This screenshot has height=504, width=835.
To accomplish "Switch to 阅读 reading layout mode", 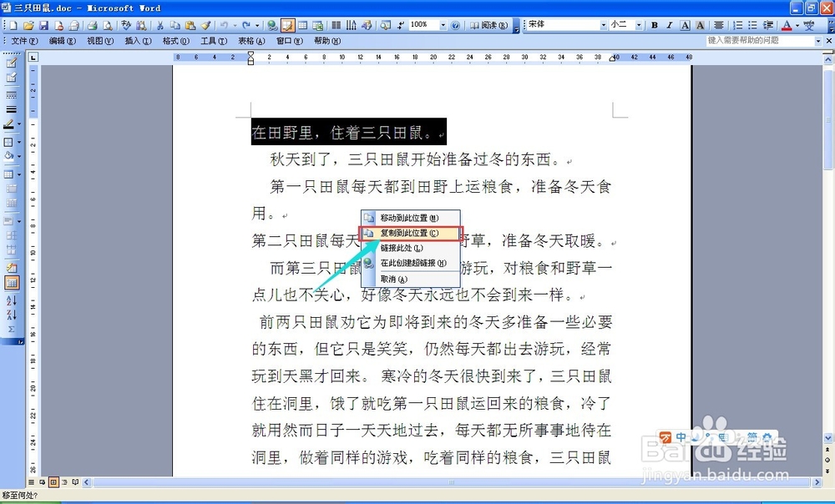I will pyautogui.click(x=487, y=25).
